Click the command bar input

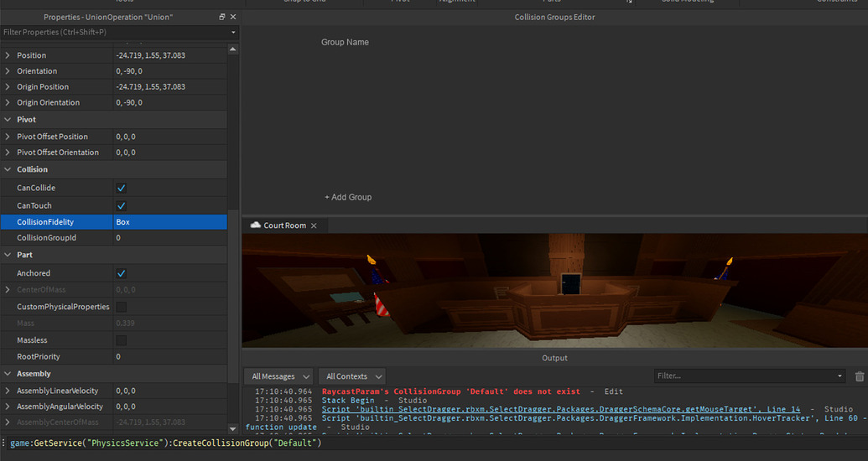[437, 443]
